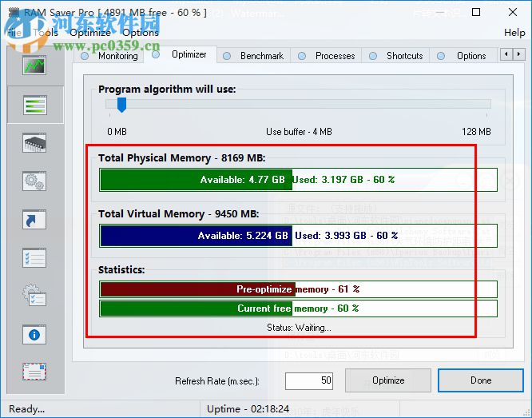This screenshot has height=418, width=532.
Task: Click the Total Virtual Memory - 9450 MB heading
Action: (178, 214)
